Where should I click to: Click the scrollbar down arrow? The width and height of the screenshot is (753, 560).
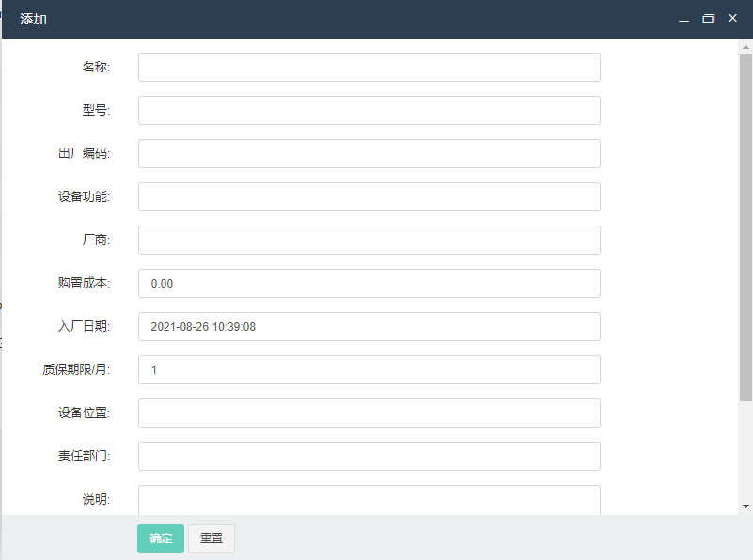point(745,506)
